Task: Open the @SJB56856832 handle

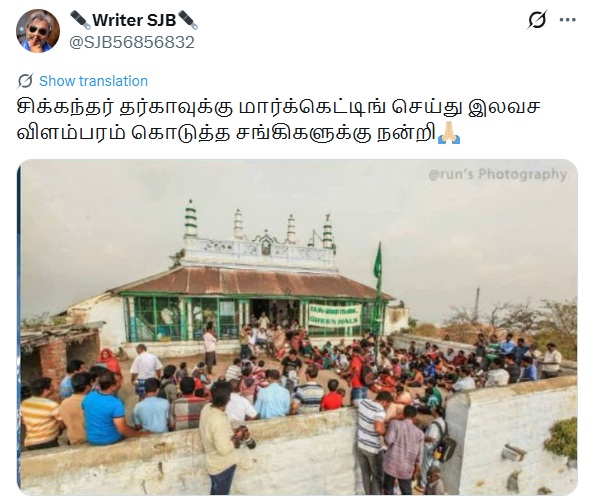Action: [132, 42]
